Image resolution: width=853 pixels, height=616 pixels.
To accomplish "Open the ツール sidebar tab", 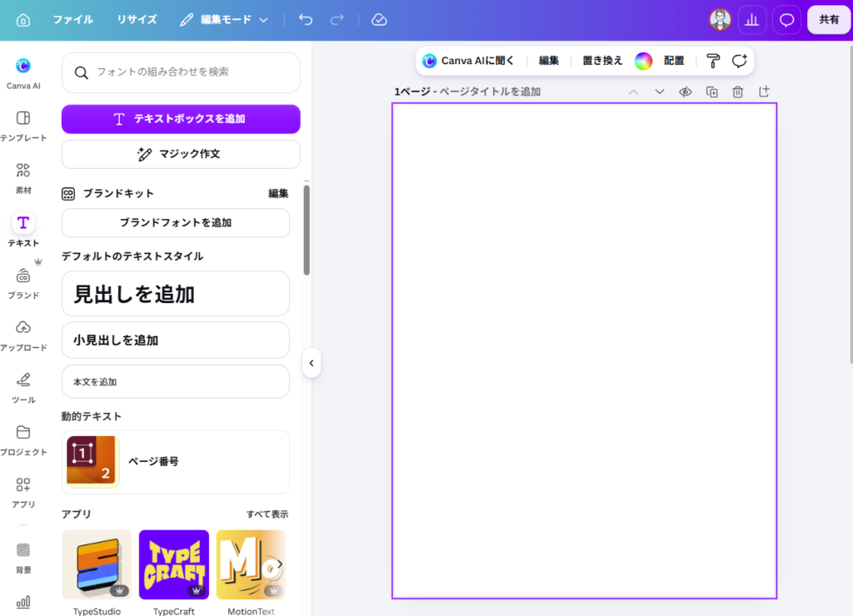I will tap(22, 388).
